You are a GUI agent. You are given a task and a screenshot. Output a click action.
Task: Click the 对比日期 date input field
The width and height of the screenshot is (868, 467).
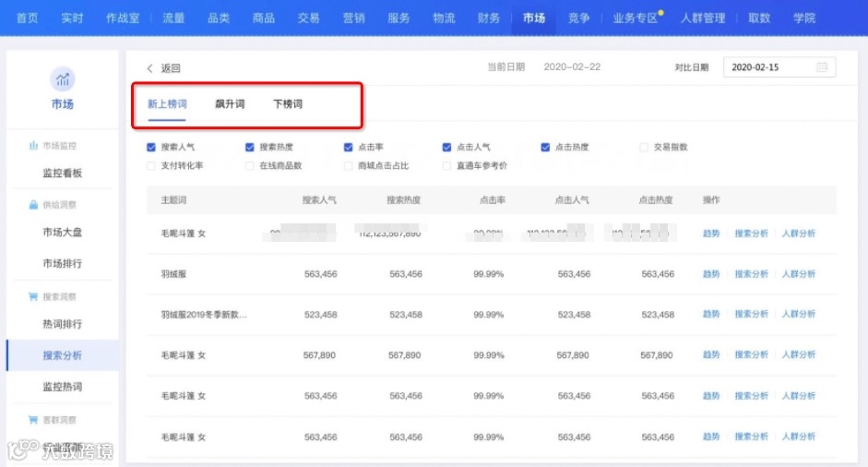click(x=779, y=67)
